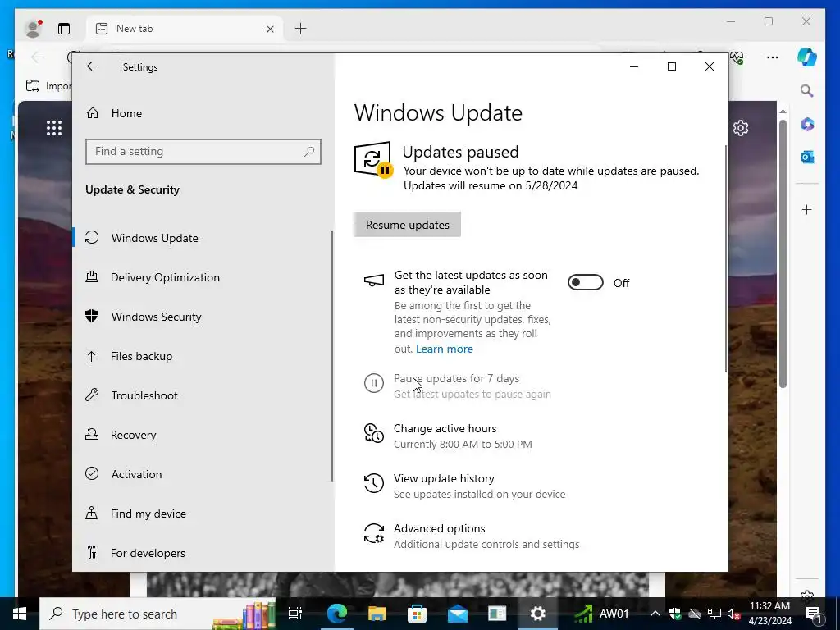Open the Windows Start menu
Image resolution: width=840 pixels, height=630 pixels.
click(x=20, y=614)
